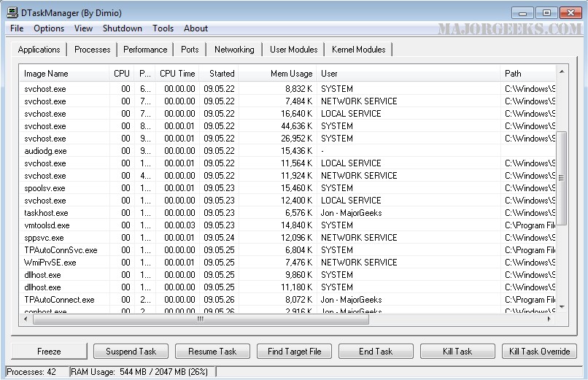Click the 09.05.24 started time value

pos(219,238)
